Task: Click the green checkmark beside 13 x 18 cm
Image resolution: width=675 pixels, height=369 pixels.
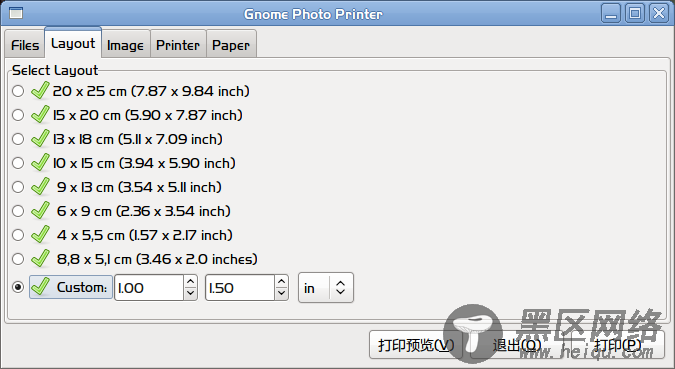Action: click(40, 139)
